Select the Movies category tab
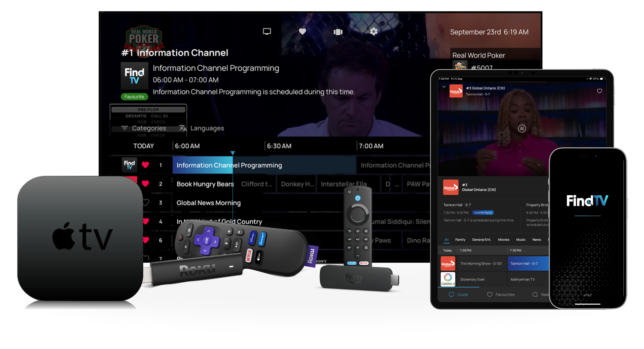 pyautogui.click(x=503, y=240)
